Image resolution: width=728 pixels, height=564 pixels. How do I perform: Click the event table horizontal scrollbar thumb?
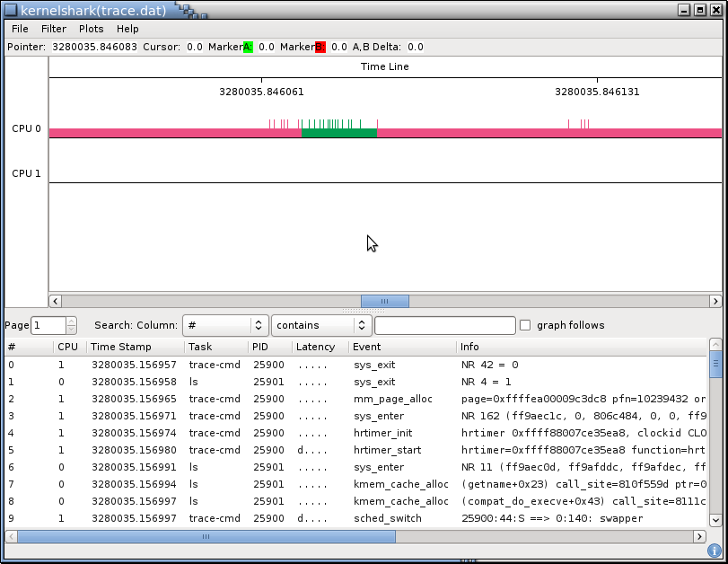pos(206,536)
